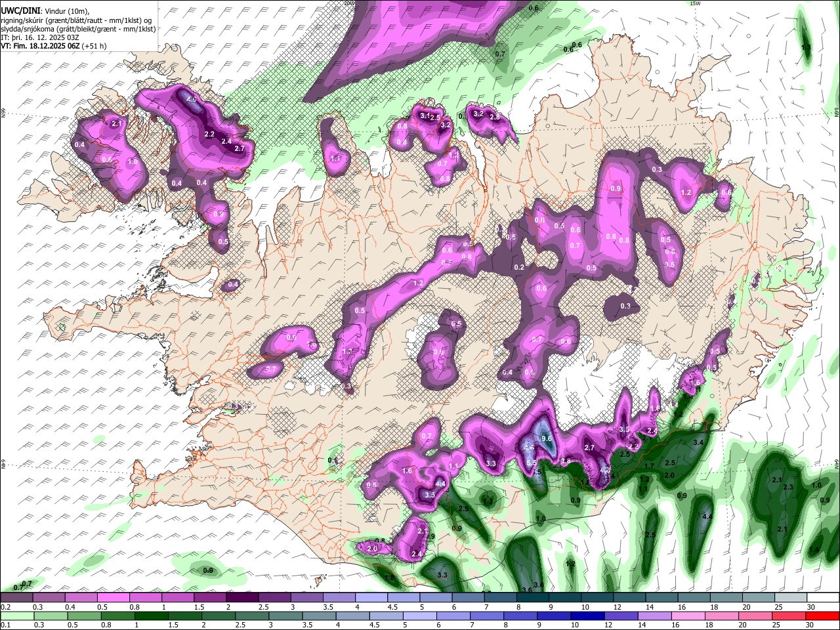Image resolution: width=840 pixels, height=630 pixels.
Task: Click the '4.5' label under the rain legend row
Action: 374,625
